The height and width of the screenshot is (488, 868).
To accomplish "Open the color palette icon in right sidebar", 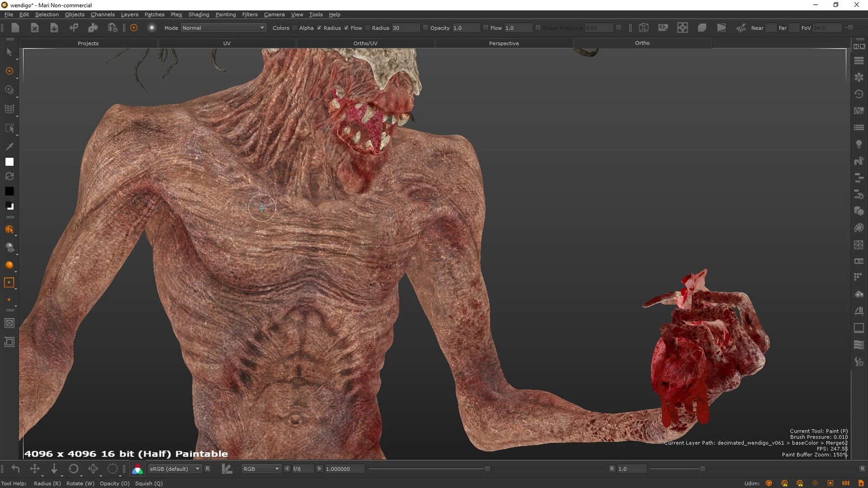I will point(859,228).
